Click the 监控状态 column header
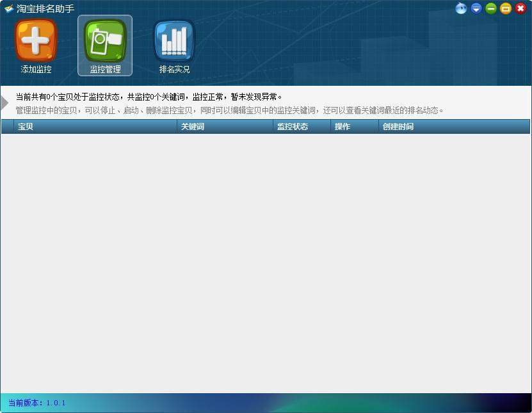 point(292,127)
